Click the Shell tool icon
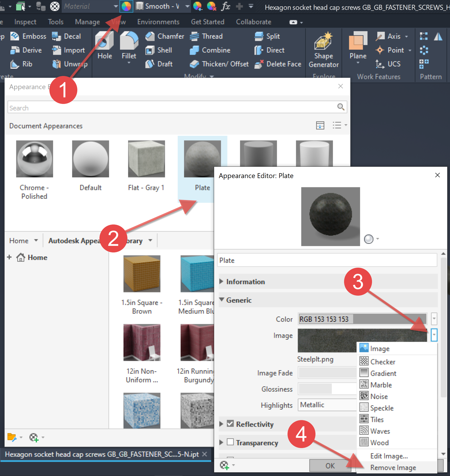The width and height of the screenshot is (450, 476). (x=150, y=50)
